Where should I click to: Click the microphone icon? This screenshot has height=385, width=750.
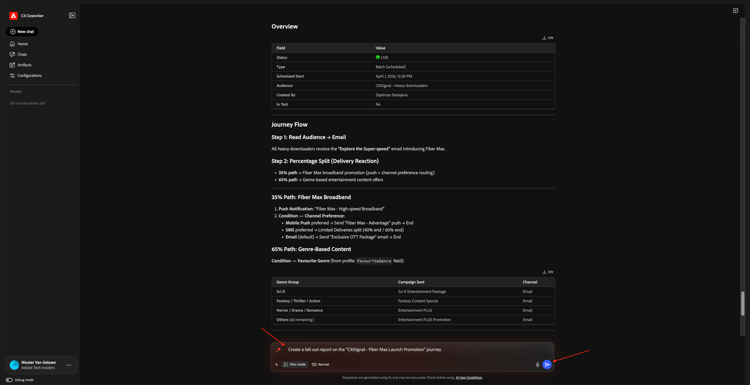[538, 364]
